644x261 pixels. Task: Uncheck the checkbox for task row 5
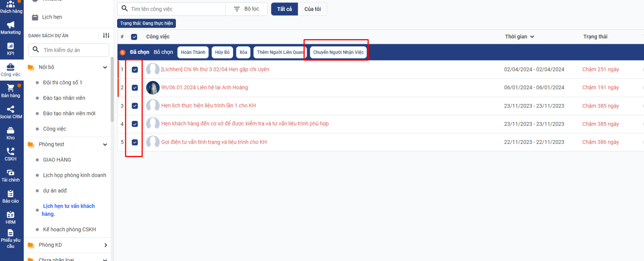pos(135,142)
